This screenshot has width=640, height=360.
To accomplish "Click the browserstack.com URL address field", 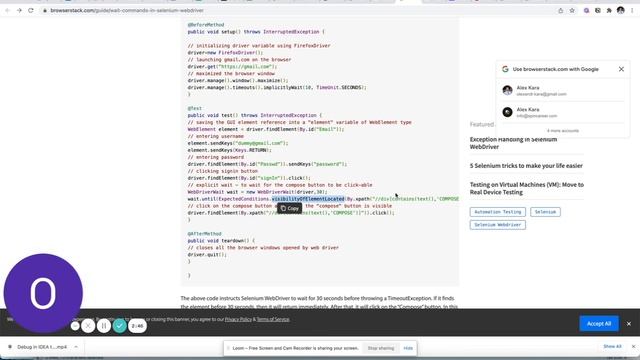I will tap(127, 11).
